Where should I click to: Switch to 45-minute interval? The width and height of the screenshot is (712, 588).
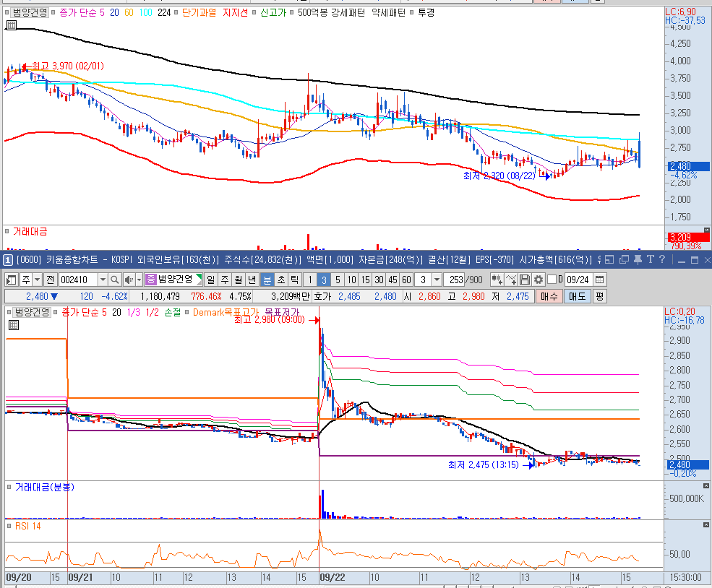click(x=393, y=280)
